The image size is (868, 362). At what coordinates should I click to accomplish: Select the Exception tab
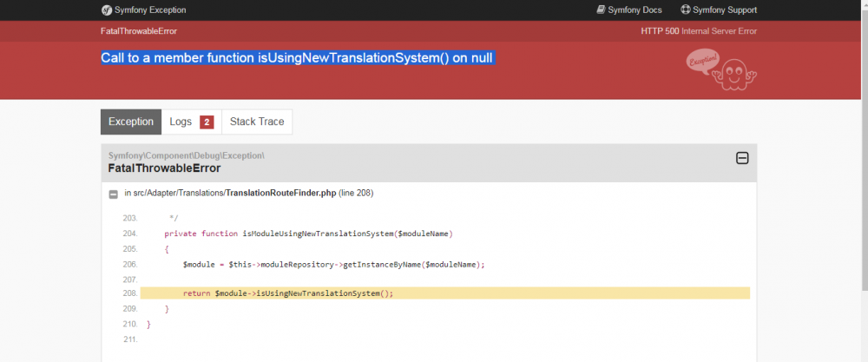click(x=131, y=122)
